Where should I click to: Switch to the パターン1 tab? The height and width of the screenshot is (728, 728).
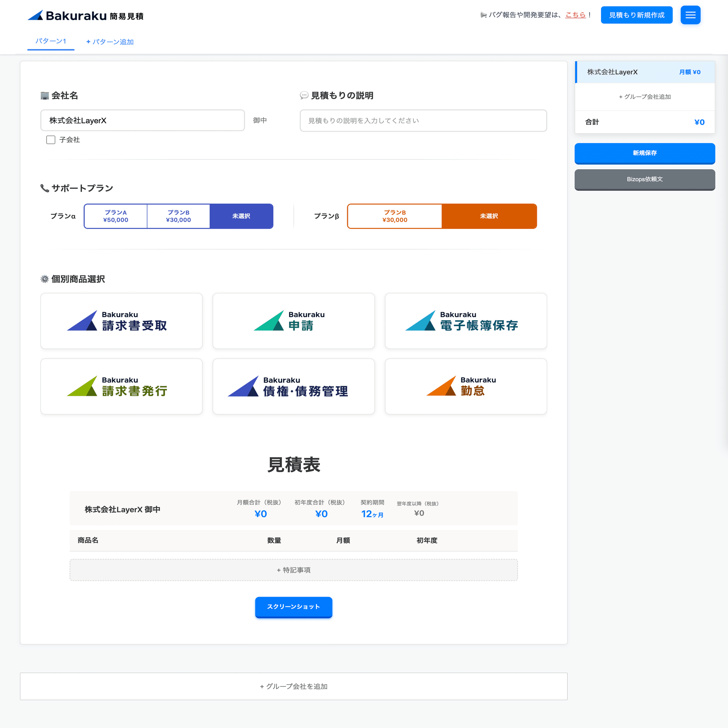(51, 41)
